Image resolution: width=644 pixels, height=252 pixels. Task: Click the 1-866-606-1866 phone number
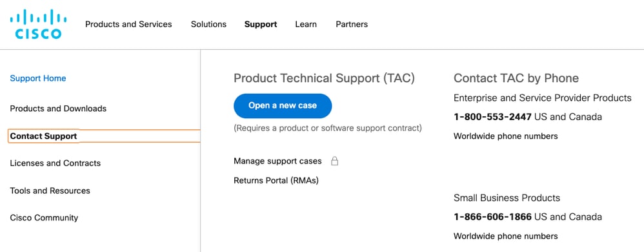492,216
